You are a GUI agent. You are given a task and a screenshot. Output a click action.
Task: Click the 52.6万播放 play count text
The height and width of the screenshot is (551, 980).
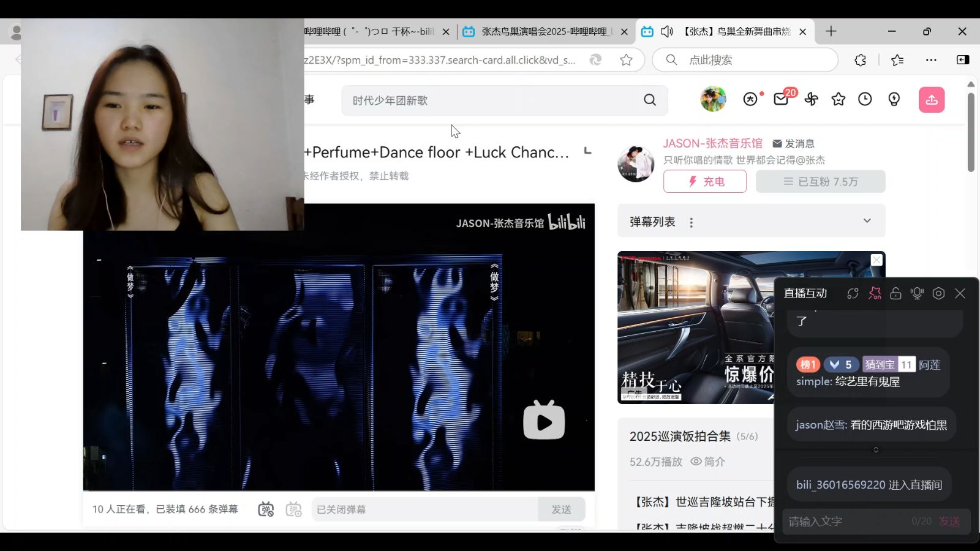[655, 462]
